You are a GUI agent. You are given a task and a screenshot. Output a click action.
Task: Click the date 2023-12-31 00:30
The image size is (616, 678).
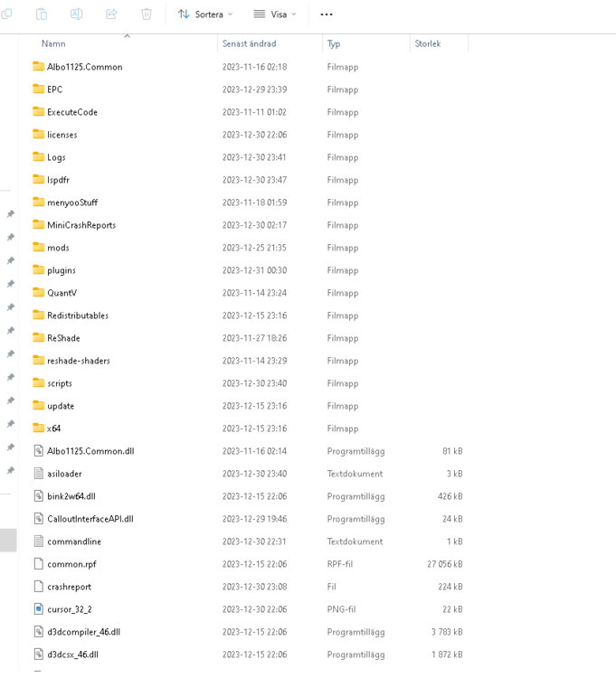click(x=254, y=270)
